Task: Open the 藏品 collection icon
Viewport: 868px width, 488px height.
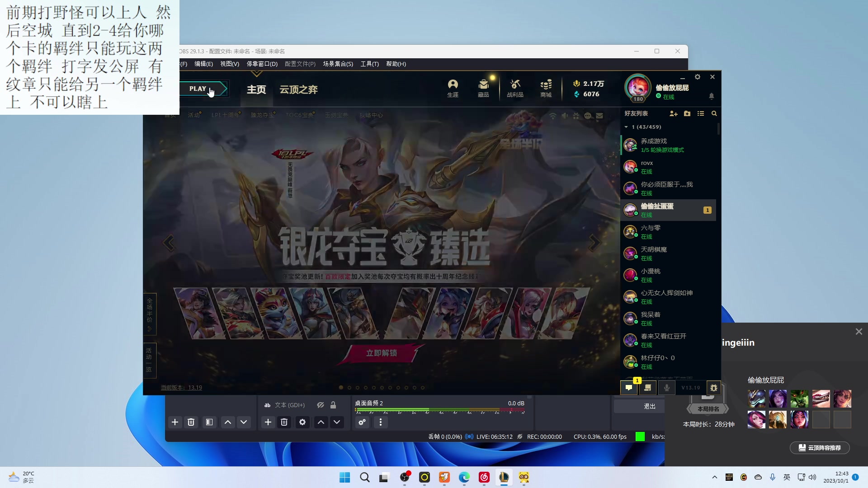Action: (x=483, y=88)
